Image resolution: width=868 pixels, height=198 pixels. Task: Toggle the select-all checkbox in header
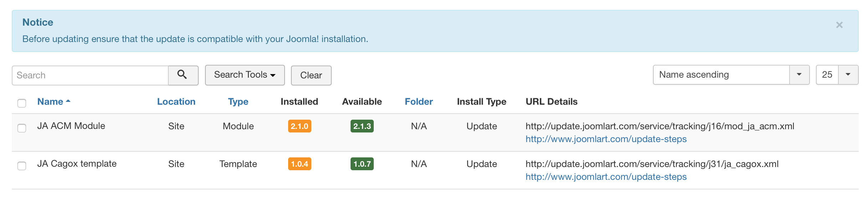coord(22,103)
